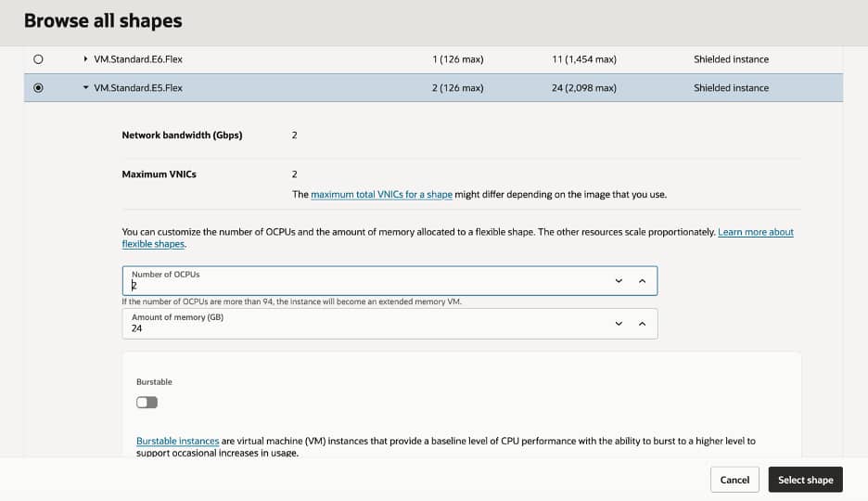
Task: Select the VM.Standard.E6.Flex radio button
Action: [38, 59]
